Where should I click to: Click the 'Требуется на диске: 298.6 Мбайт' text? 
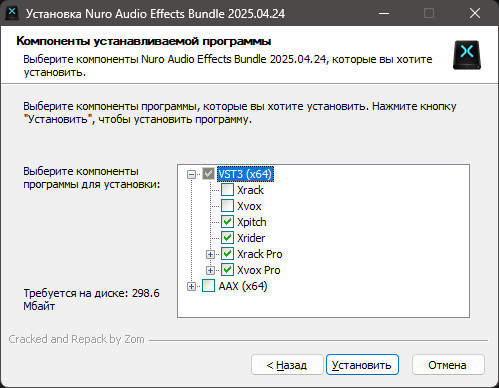[x=91, y=299]
